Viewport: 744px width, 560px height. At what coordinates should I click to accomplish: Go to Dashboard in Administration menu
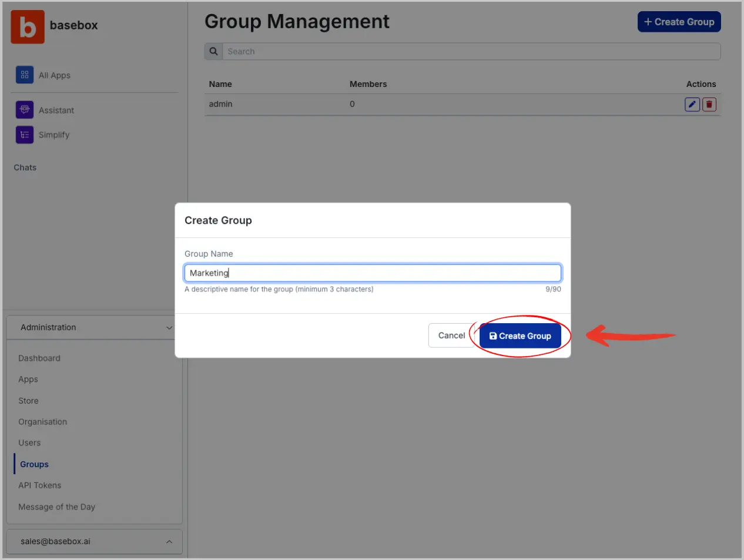39,358
